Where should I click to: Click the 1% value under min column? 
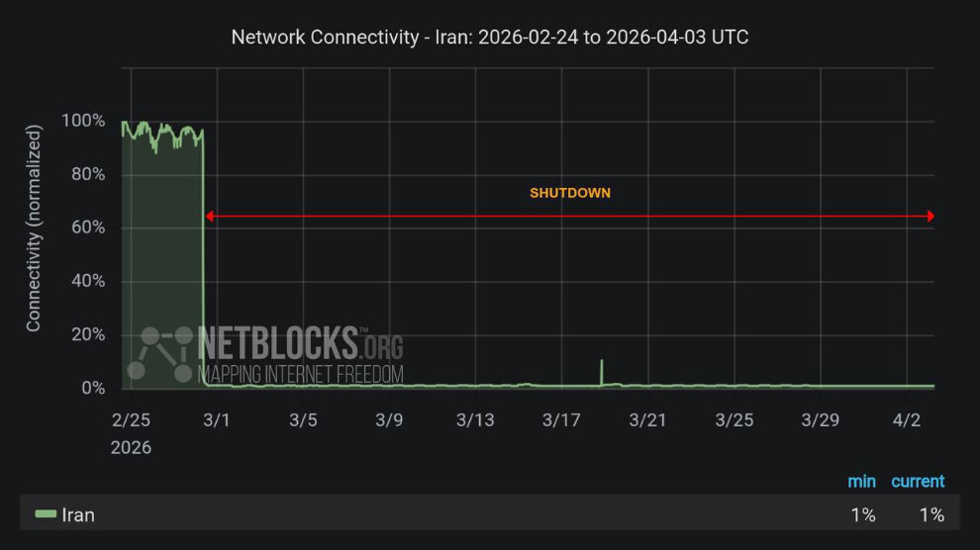pyautogui.click(x=862, y=514)
